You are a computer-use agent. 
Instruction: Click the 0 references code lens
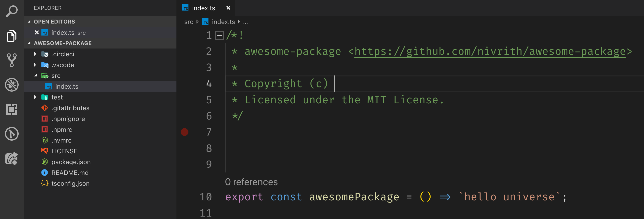[x=251, y=182]
